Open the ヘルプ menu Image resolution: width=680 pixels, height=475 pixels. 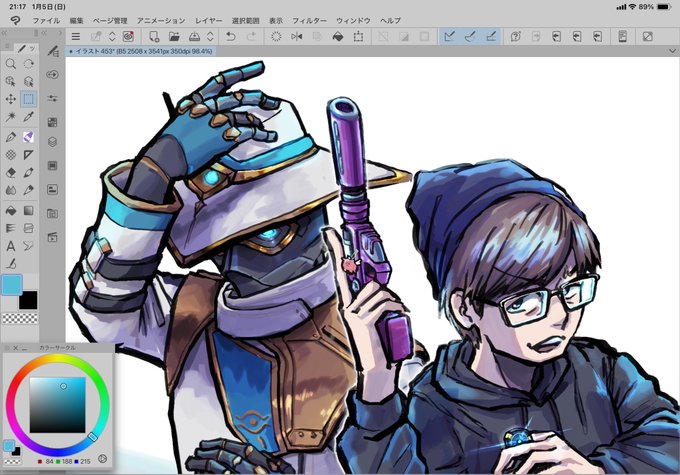click(390, 20)
